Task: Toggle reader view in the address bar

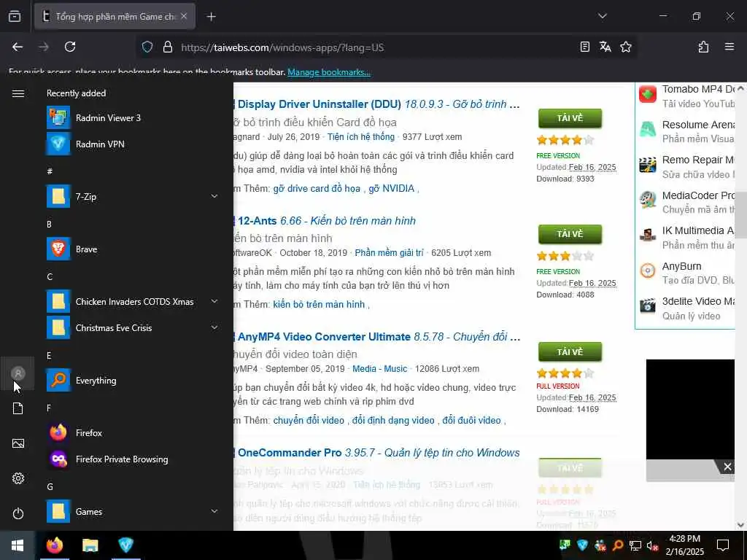Action: click(x=585, y=47)
